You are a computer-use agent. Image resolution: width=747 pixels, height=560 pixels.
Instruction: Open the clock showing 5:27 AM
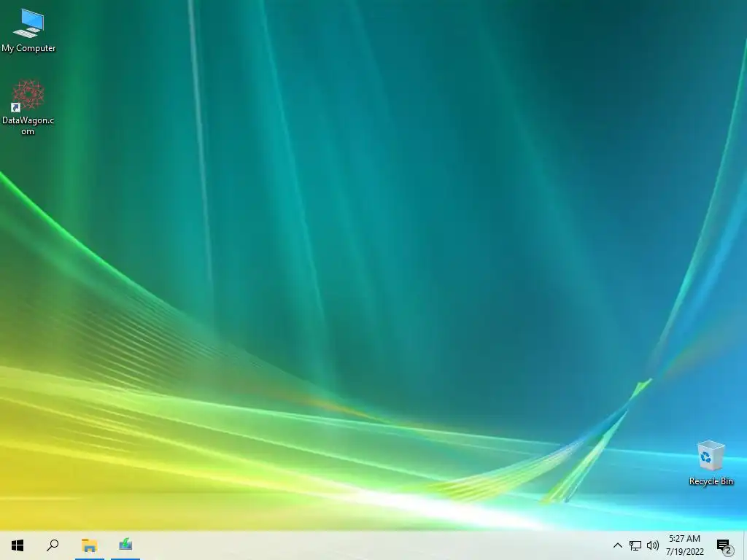coord(684,545)
